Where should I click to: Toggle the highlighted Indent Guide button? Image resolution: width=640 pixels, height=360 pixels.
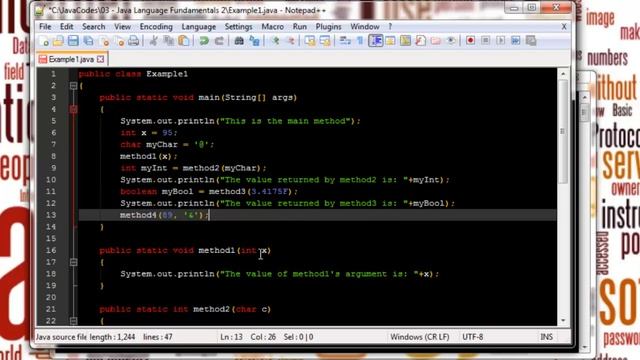point(376,41)
